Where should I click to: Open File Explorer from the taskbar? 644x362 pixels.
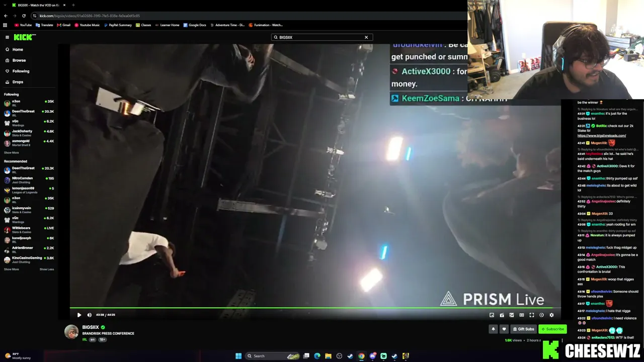click(x=328, y=356)
